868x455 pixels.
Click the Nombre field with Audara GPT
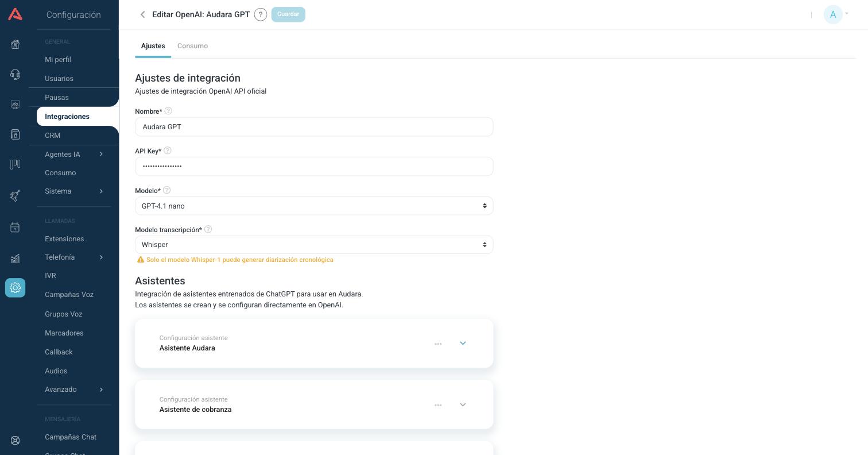tap(314, 127)
